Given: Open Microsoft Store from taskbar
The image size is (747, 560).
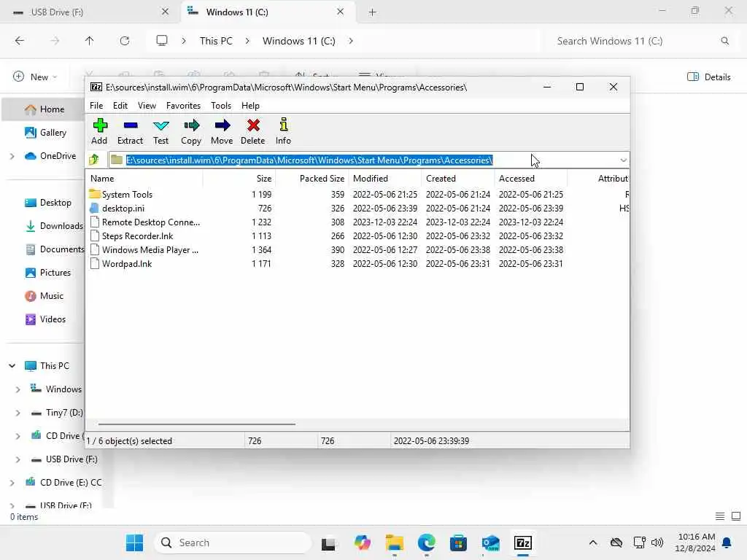Looking at the screenshot, I should coord(458,542).
